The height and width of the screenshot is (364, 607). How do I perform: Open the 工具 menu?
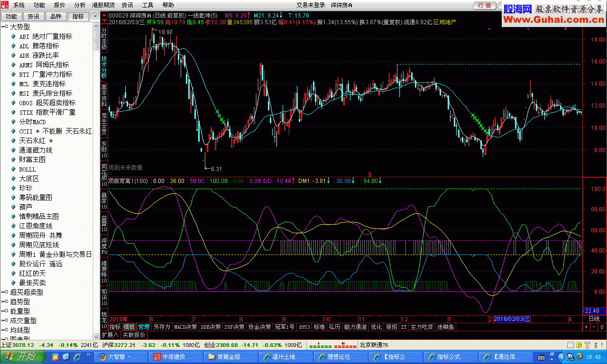tap(148, 5)
